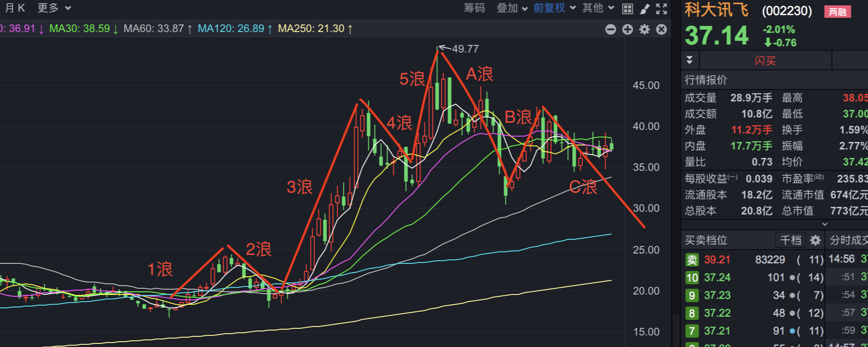Open the 前复权 adjustment dropdown
Image resolution: width=868 pixels, height=347 pixels.
(x=555, y=8)
